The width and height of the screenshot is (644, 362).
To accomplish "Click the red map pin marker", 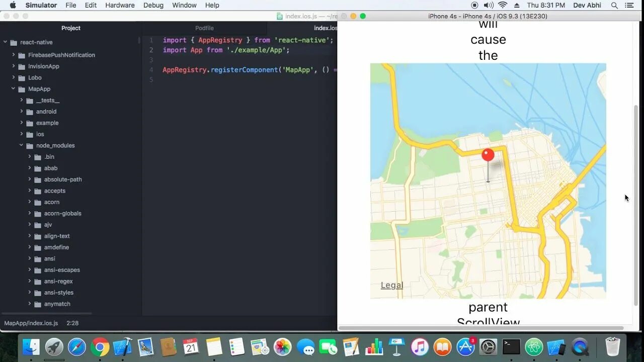I will click(488, 155).
